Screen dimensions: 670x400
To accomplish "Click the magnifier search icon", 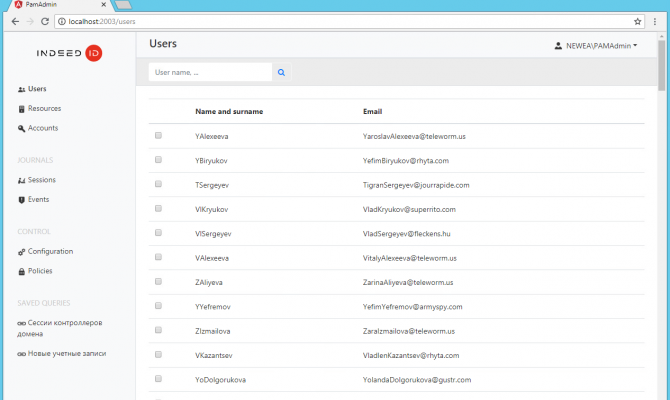I will pyautogui.click(x=281, y=72).
